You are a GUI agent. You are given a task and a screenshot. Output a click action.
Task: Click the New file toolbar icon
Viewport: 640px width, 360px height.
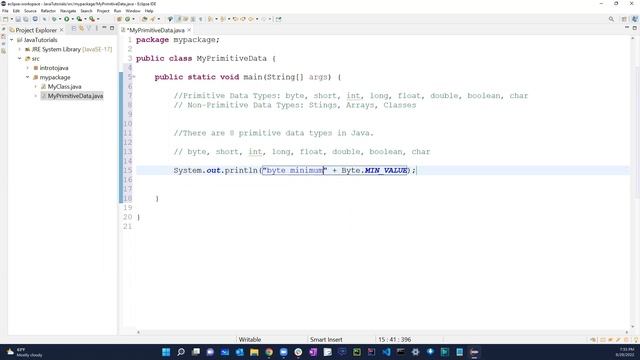[x=5, y=19]
